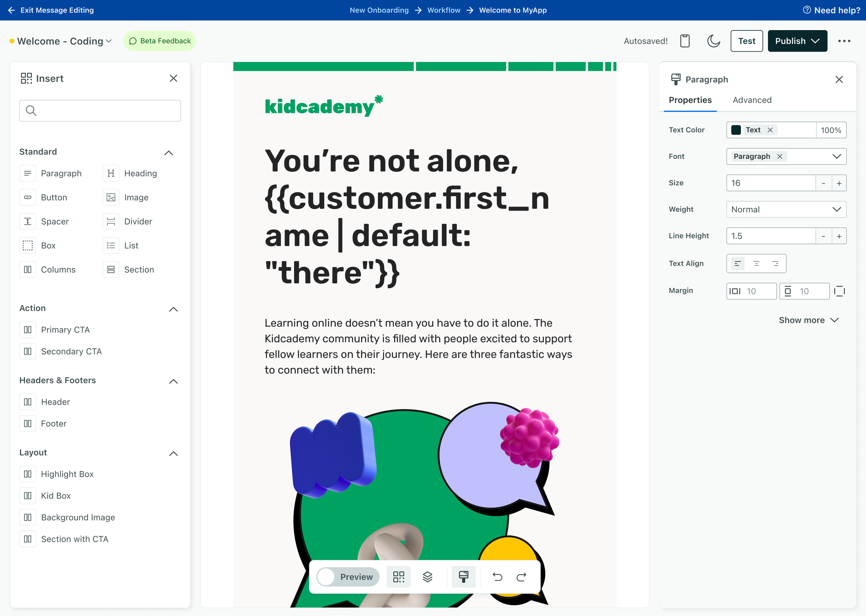Toggle the Preview switch
This screenshot has width=866, height=616.
348,577
